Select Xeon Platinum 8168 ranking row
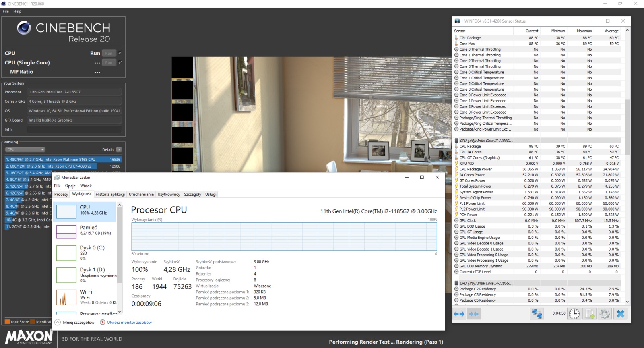The height and width of the screenshot is (348, 644). [63, 159]
